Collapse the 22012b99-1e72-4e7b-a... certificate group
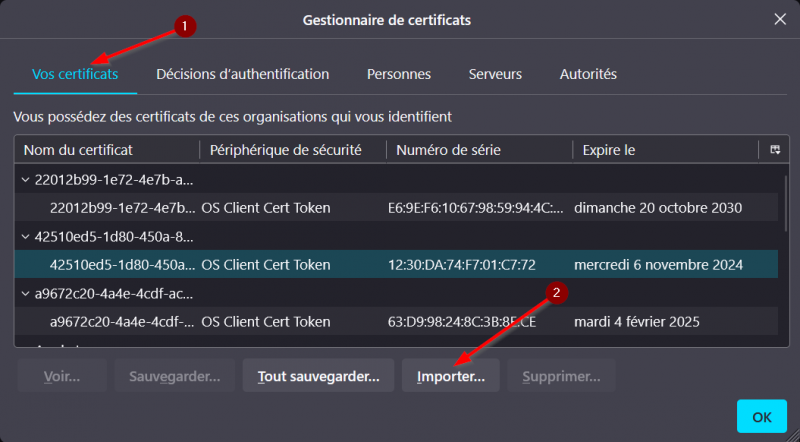This screenshot has width=800, height=442. [x=25, y=180]
